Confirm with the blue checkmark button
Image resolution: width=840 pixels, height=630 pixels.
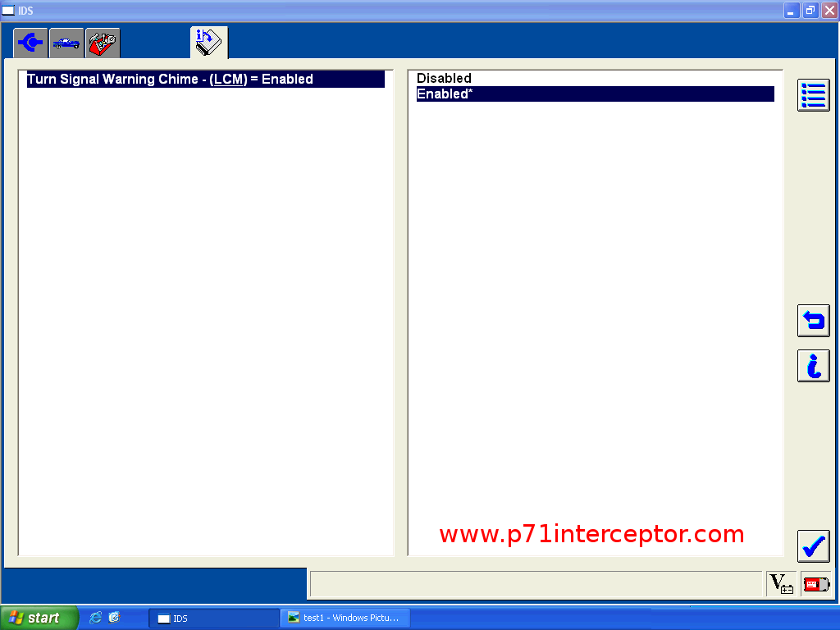pos(813,546)
